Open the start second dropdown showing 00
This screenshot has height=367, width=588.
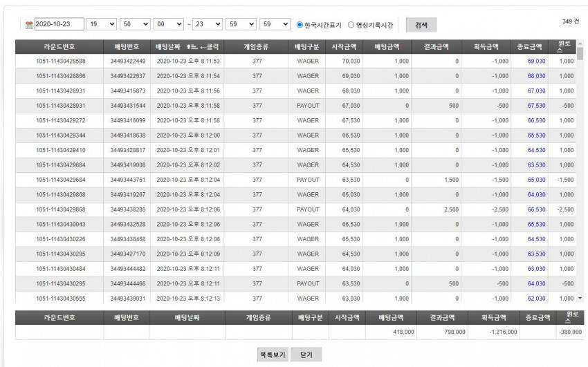click(168, 24)
